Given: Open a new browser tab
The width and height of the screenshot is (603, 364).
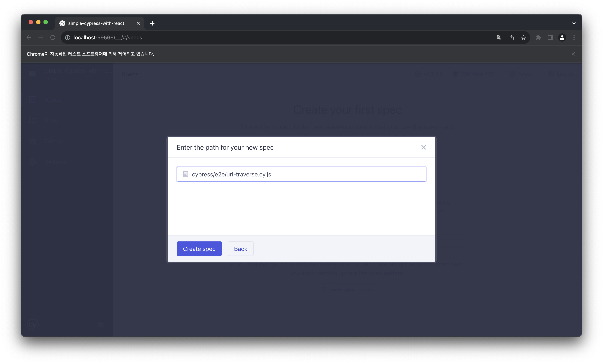Looking at the screenshot, I should pyautogui.click(x=152, y=23).
